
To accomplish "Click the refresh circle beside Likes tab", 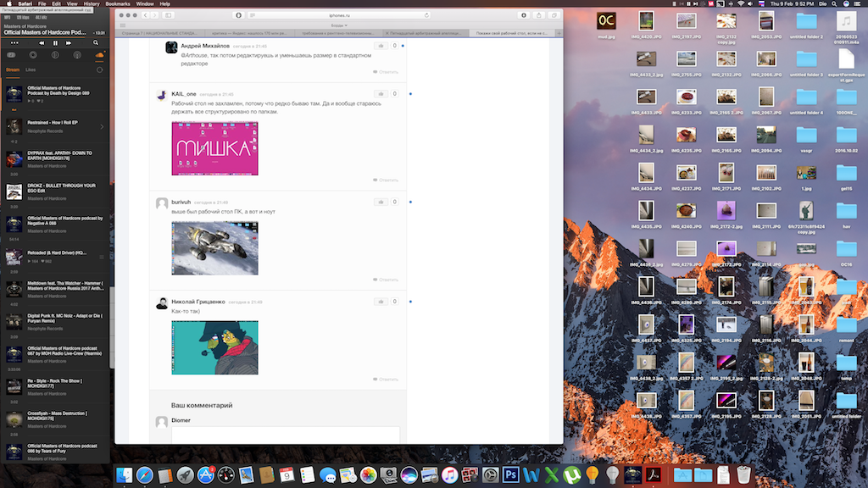I will coord(100,69).
